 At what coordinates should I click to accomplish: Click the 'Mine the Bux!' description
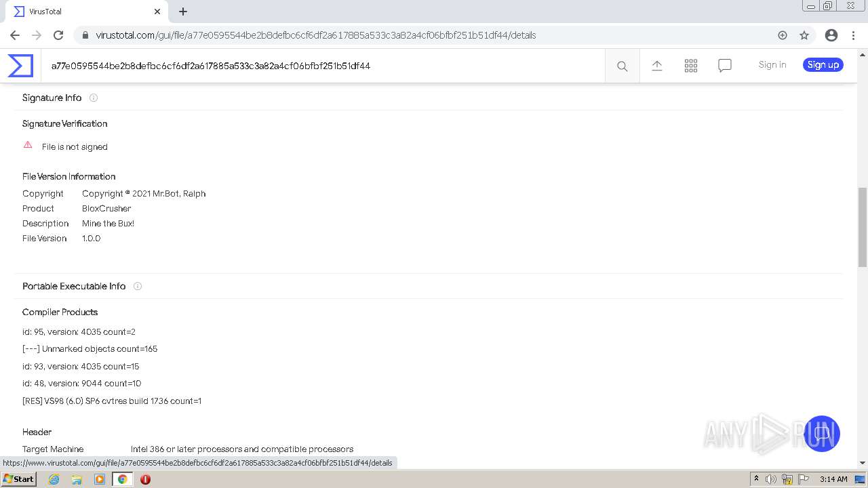coord(108,223)
